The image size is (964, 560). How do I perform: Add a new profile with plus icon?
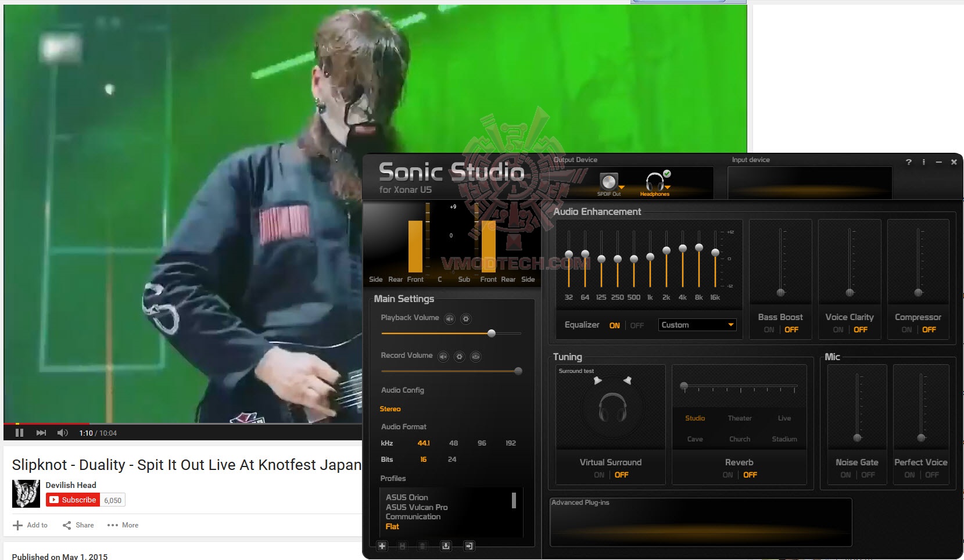pyautogui.click(x=382, y=546)
